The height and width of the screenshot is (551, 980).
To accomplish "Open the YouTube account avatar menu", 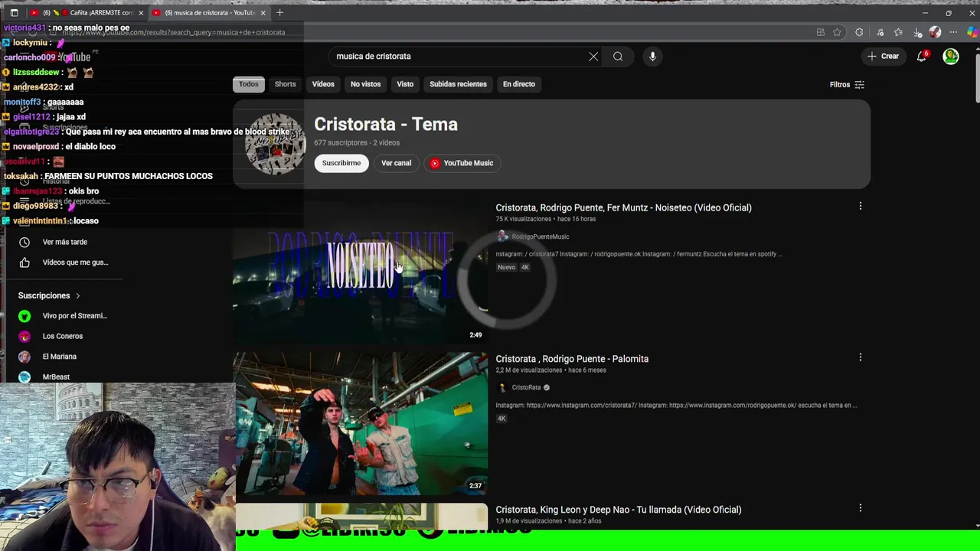I will point(951,56).
